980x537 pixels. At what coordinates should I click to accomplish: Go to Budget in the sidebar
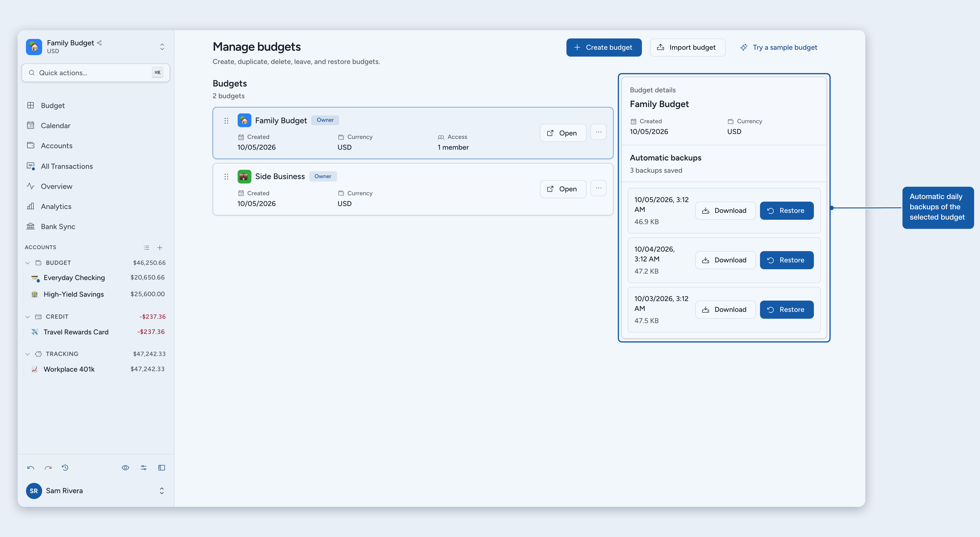(96, 105)
